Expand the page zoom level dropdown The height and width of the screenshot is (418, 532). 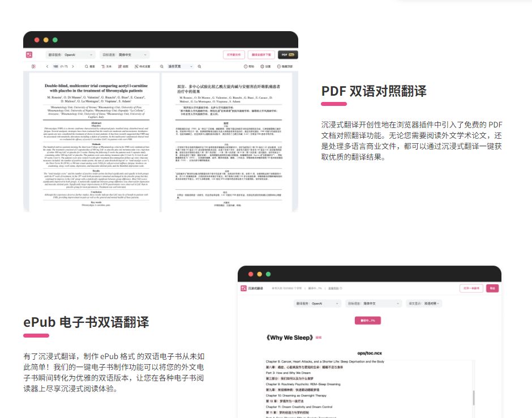(x=181, y=67)
